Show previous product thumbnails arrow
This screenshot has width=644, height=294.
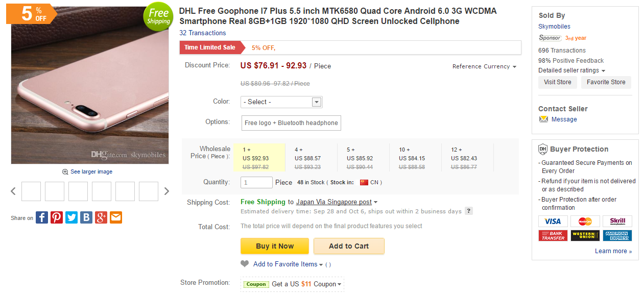pyautogui.click(x=13, y=191)
